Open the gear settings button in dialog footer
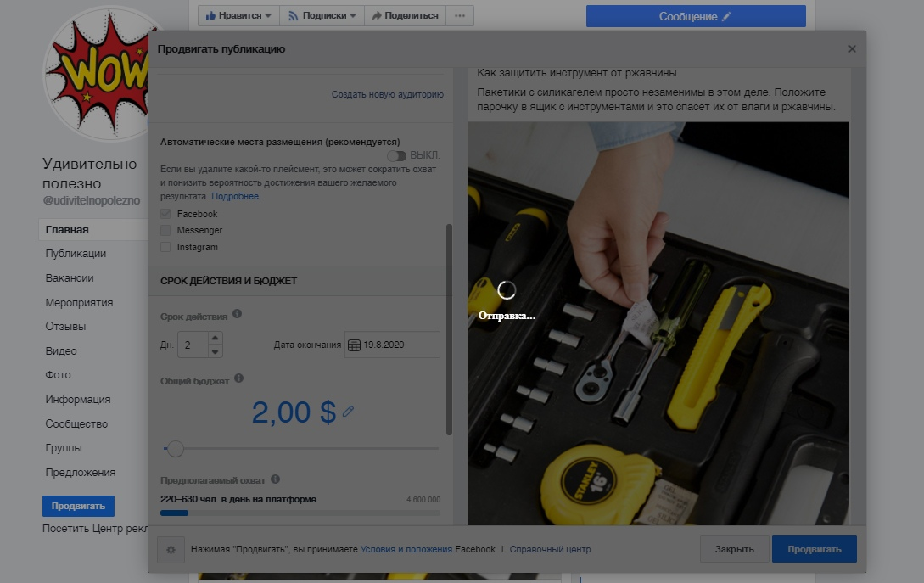Screen dimensions: 924x583 [171, 549]
